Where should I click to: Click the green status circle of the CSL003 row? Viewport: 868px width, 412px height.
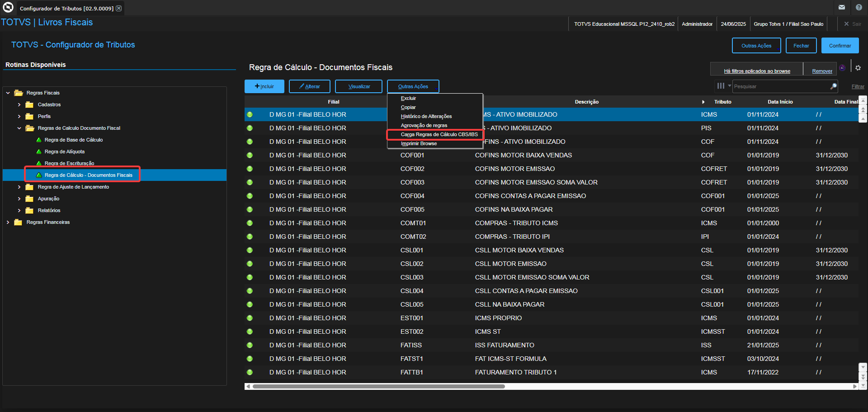tap(250, 277)
